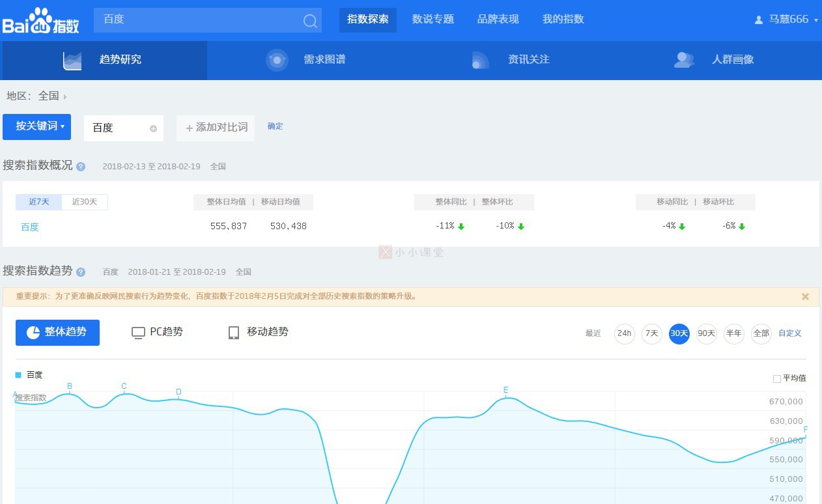Select the 近7天 toggle
This screenshot has height=504, width=822.
click(39, 202)
